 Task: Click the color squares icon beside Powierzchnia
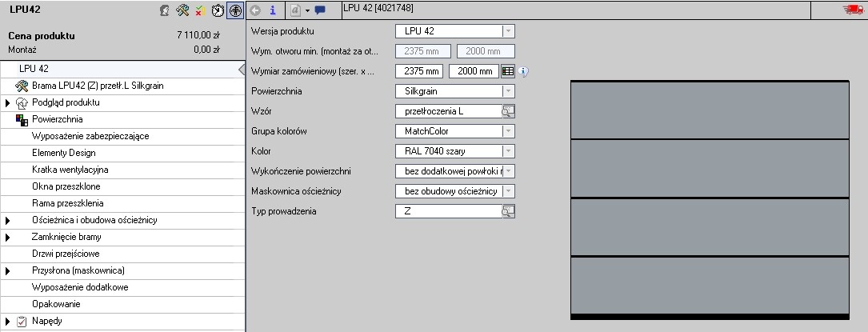click(22, 119)
